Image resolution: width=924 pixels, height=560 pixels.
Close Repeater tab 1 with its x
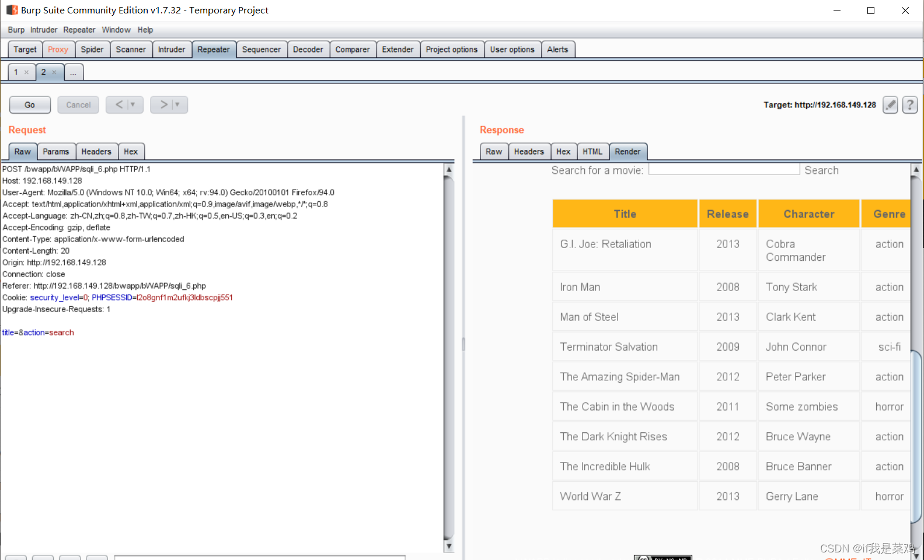pyautogui.click(x=26, y=72)
